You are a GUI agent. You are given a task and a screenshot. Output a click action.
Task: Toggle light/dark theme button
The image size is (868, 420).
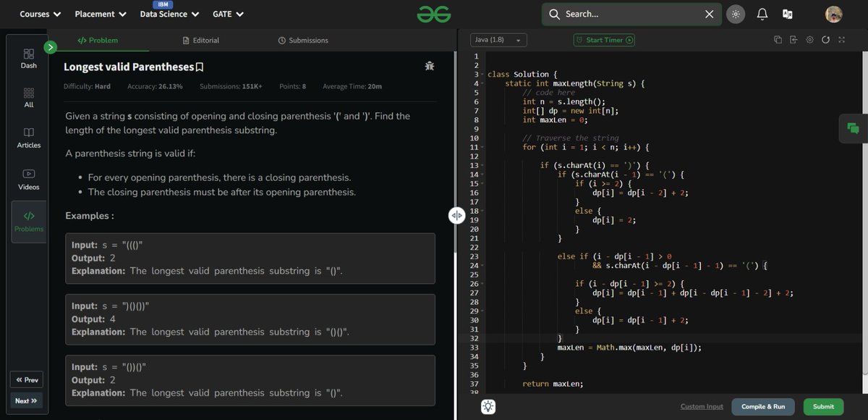(736, 14)
